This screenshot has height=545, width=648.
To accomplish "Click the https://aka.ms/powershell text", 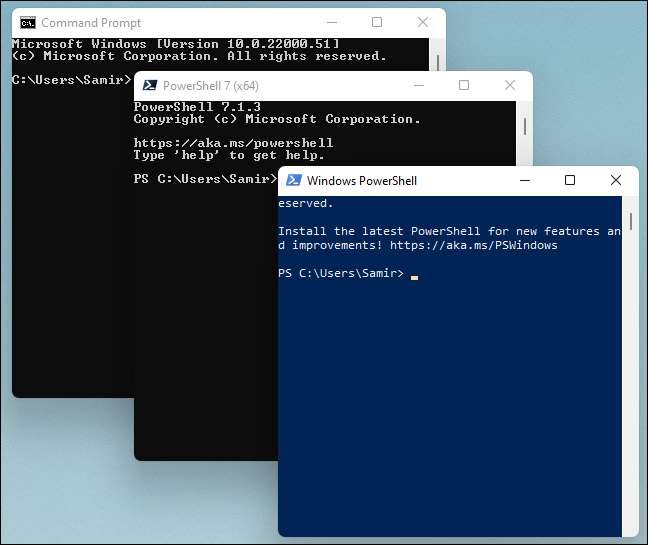I will 233,143.
